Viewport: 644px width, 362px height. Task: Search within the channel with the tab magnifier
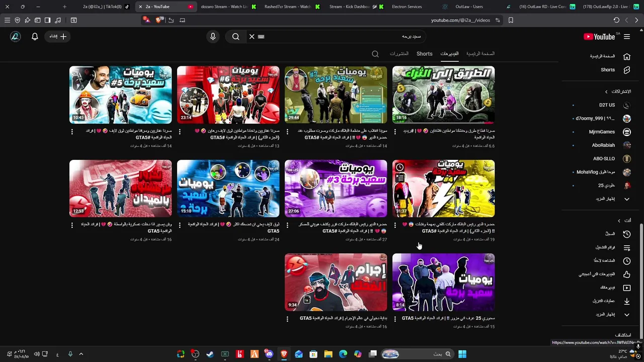point(375,54)
